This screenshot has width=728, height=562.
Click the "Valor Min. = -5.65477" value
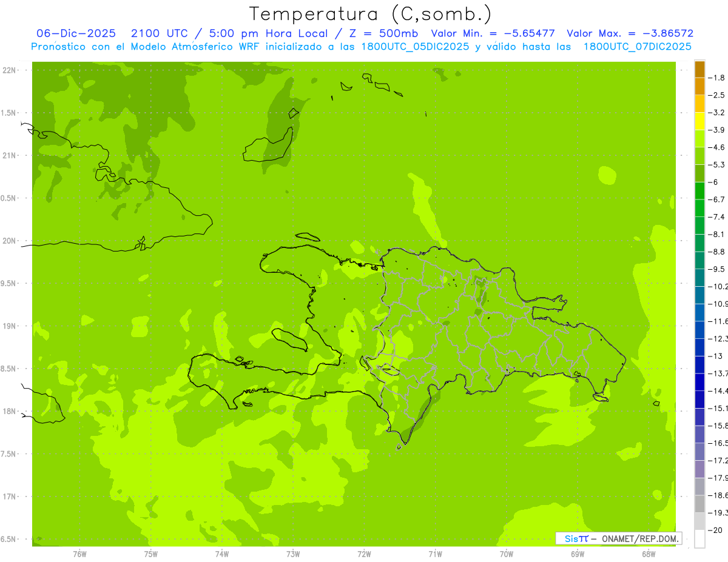(x=493, y=33)
